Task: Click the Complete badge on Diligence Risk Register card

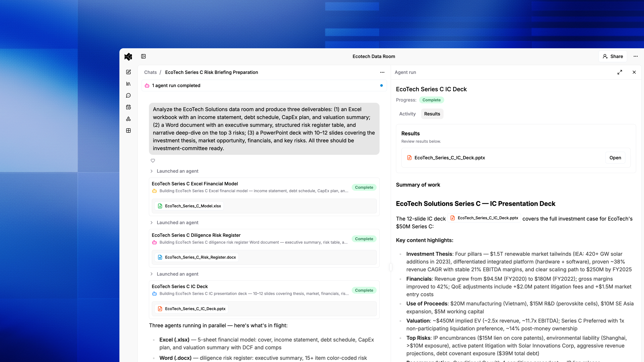Action: pos(364,239)
